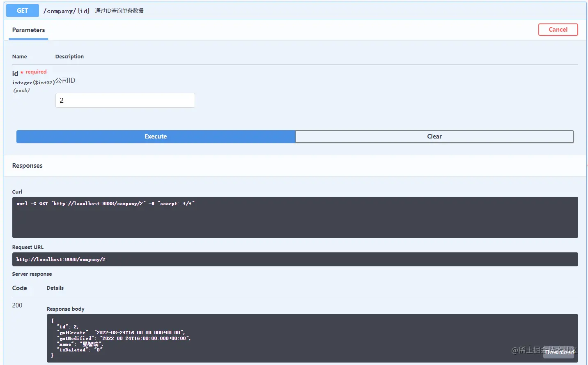Click the "isDeleted": "0" line
This screenshot has height=365, width=588.
80,350
